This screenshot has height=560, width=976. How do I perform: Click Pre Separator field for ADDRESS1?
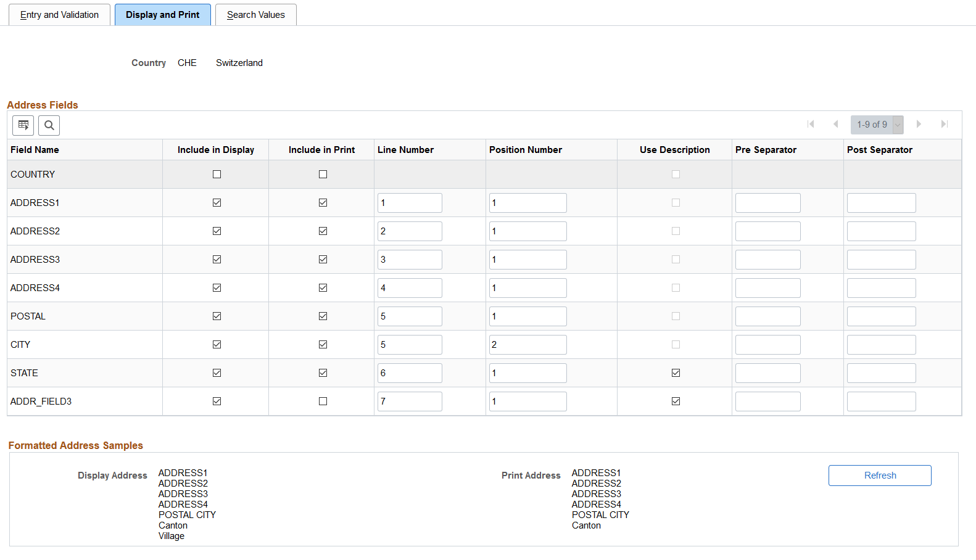pyautogui.click(x=768, y=203)
